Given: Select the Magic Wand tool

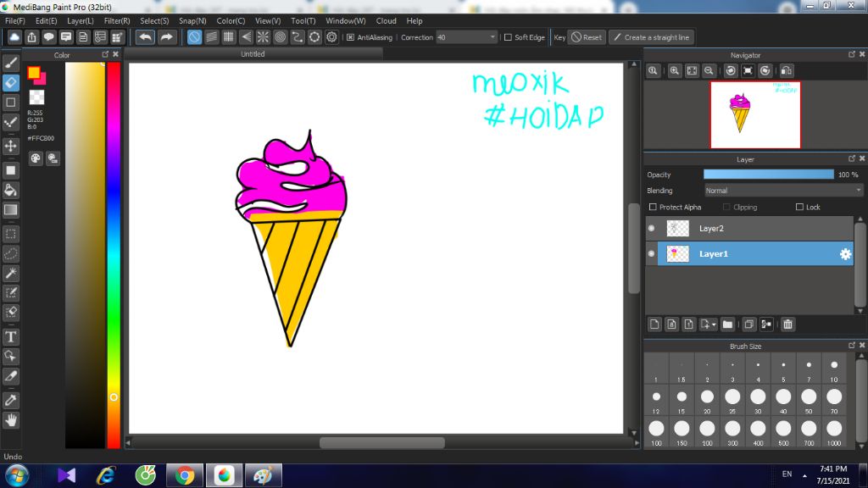Looking at the screenshot, I should click(10, 274).
